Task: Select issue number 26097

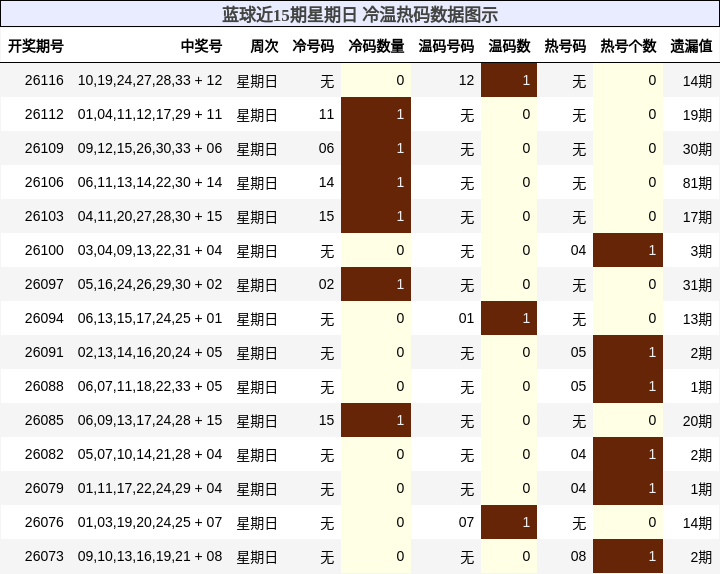Action: (x=44, y=284)
